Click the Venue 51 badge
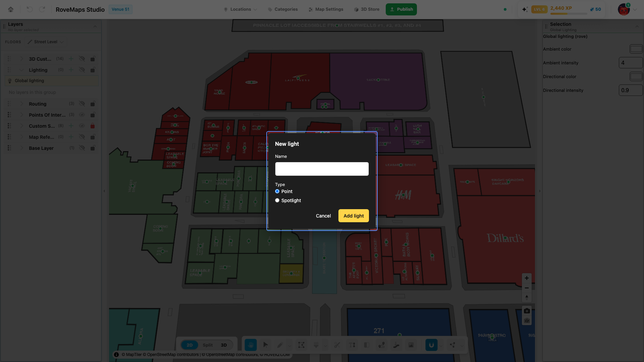Image resolution: width=644 pixels, height=362 pixels. pyautogui.click(x=120, y=9)
